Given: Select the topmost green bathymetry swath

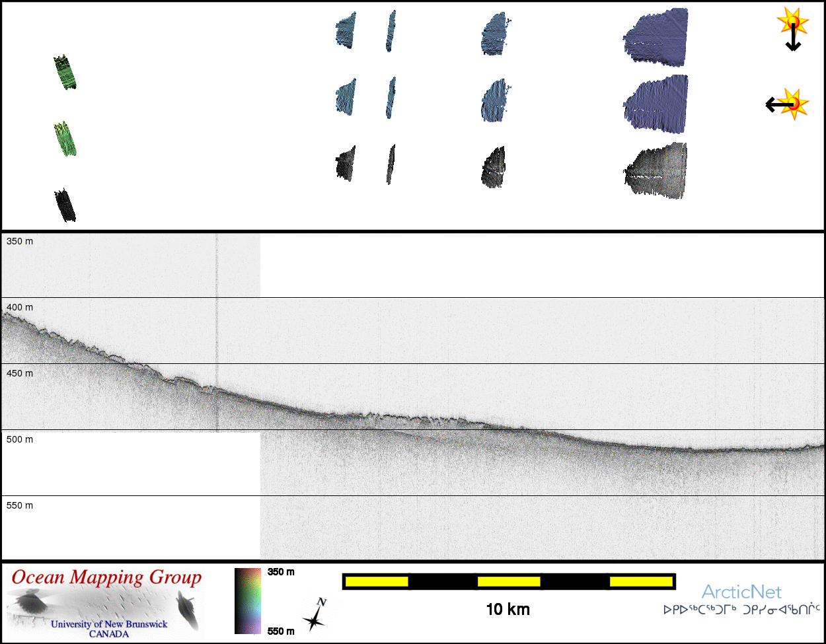Looking at the screenshot, I should pyautogui.click(x=65, y=72).
